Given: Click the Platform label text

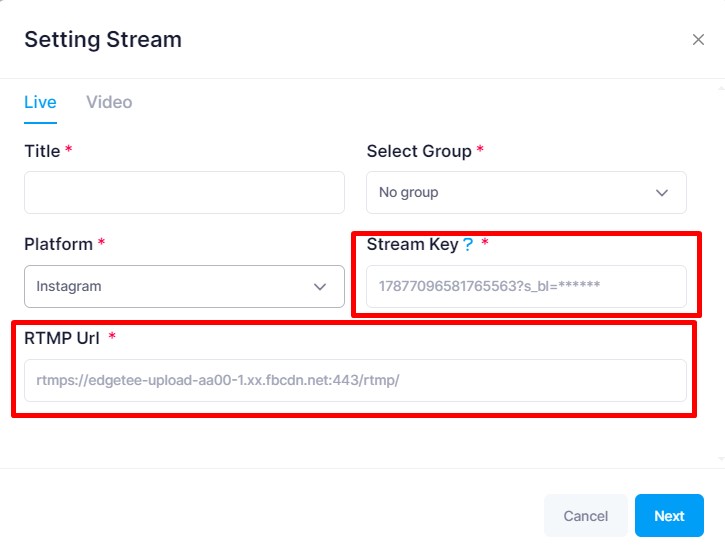Looking at the screenshot, I should [x=58, y=244].
